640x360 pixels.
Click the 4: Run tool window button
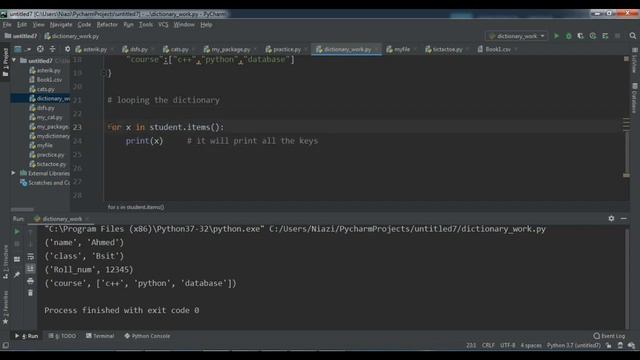click(27, 336)
